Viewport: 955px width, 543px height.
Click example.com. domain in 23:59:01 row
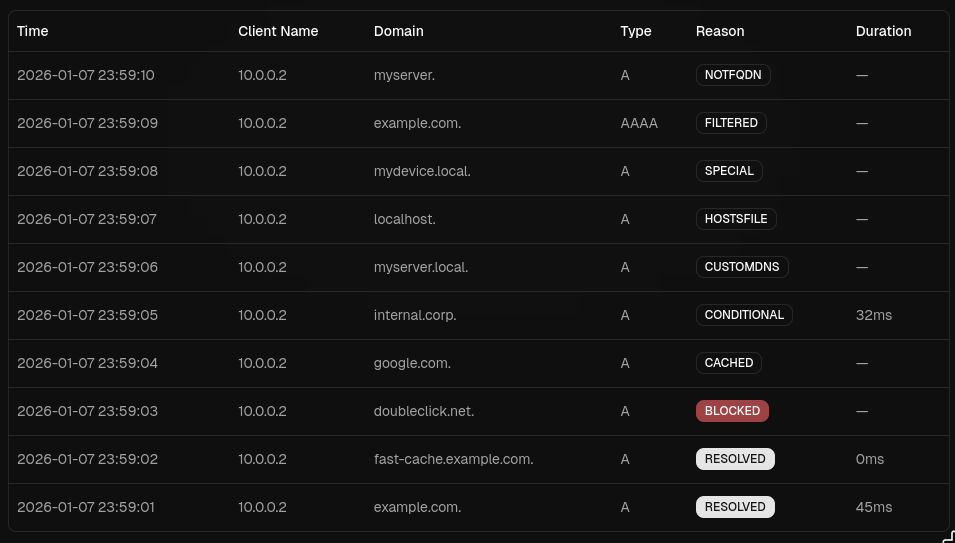[417, 507]
